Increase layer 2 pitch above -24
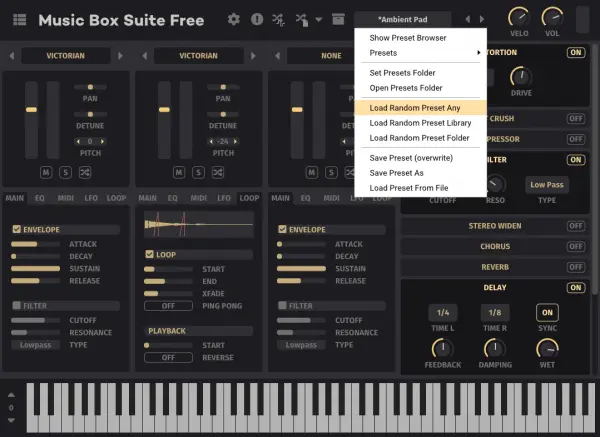600x437 pixels. [x=235, y=142]
